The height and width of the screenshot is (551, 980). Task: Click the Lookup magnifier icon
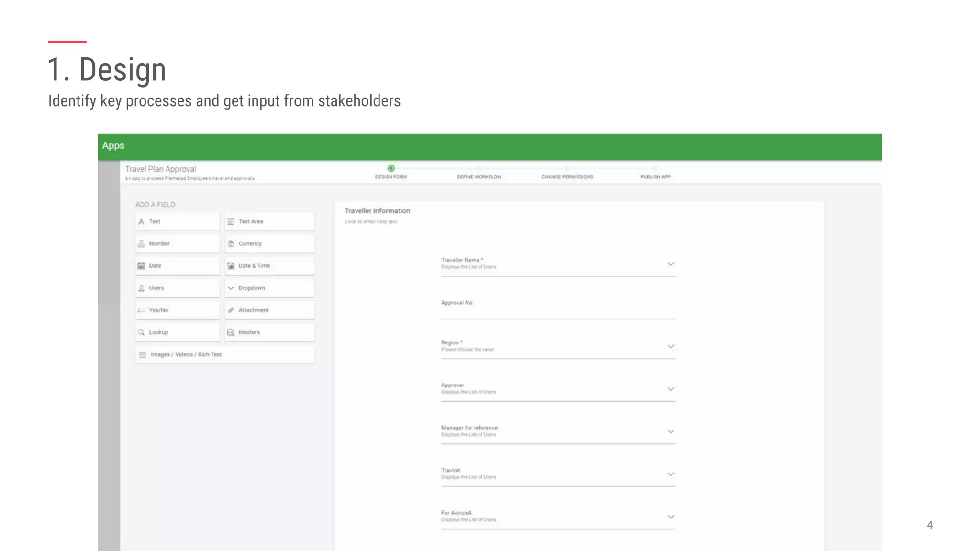[x=141, y=332]
